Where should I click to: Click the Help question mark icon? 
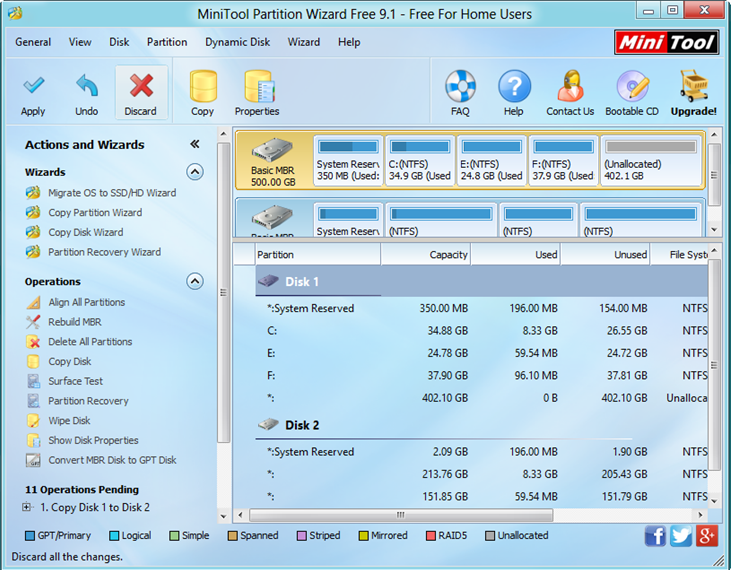[514, 86]
